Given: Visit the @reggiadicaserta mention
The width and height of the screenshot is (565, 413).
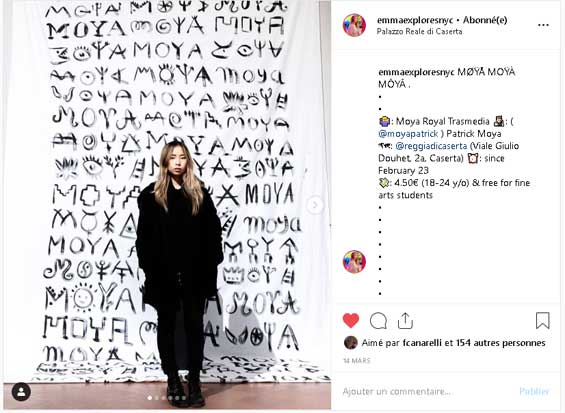Looking at the screenshot, I should 431,146.
